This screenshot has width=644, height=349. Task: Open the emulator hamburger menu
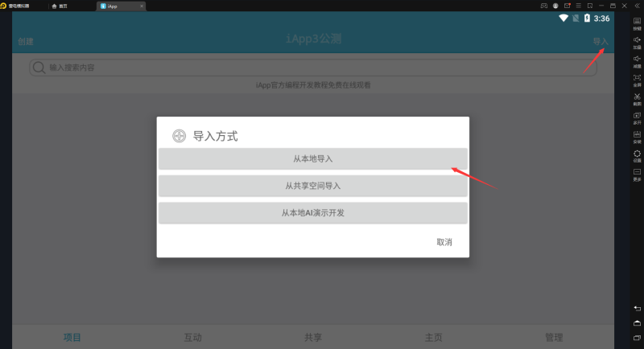pos(578,6)
